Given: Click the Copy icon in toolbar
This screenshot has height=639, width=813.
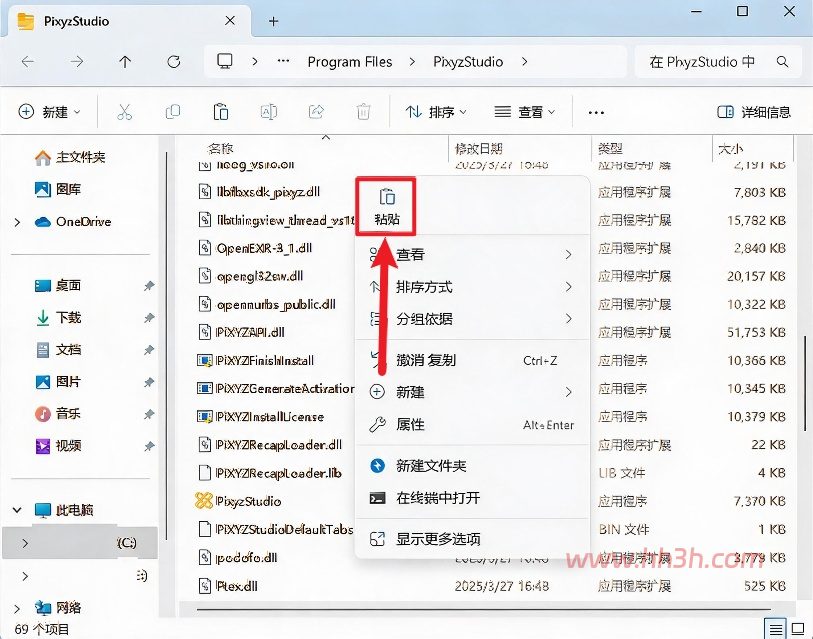Looking at the screenshot, I should click(173, 112).
